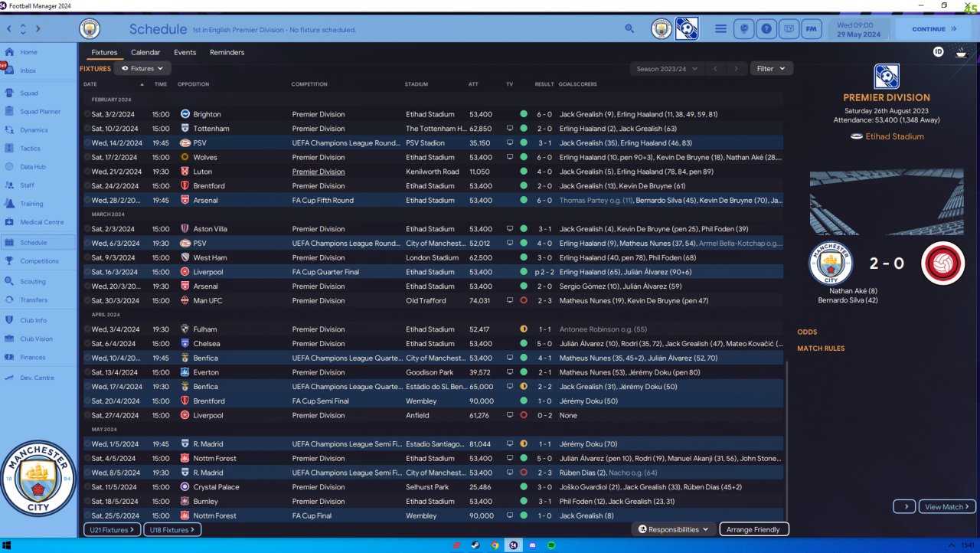The width and height of the screenshot is (980, 553).
Task: Open the hamburger menu in the top bar
Action: pos(720,29)
